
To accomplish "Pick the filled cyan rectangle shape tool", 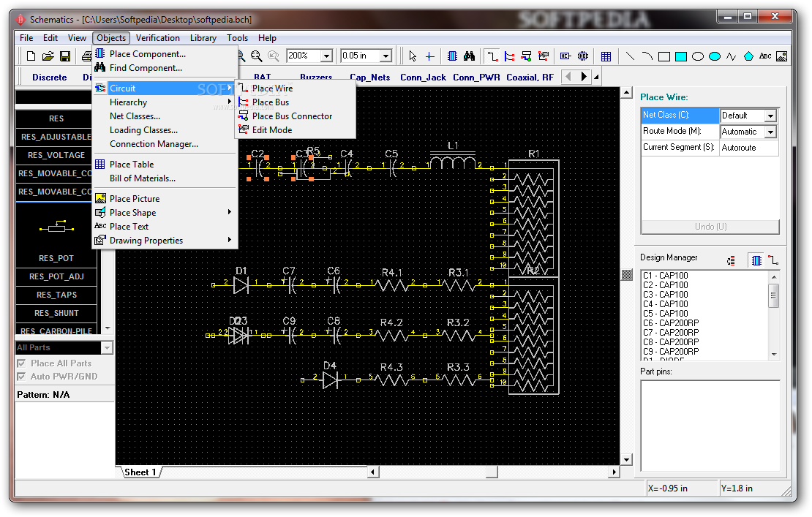I will (681, 56).
